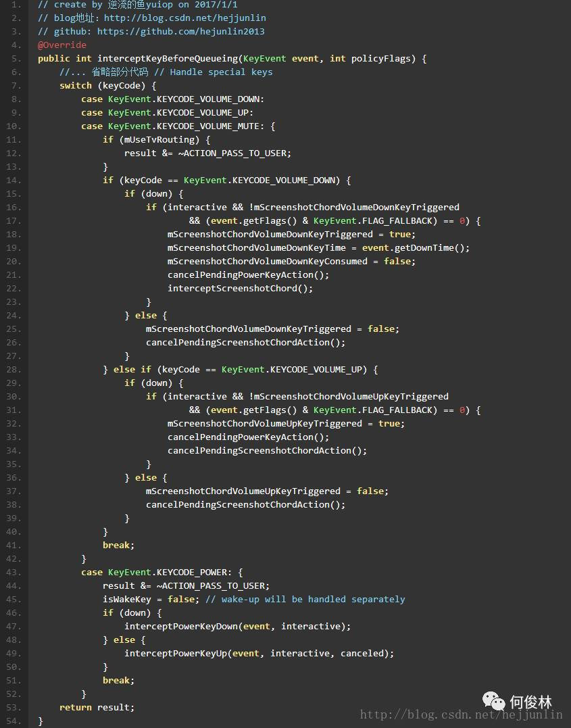The height and width of the screenshot is (728, 571).
Task: Click 'cancelPendingPowerKeyAction();' on line 21
Action: click(x=249, y=275)
